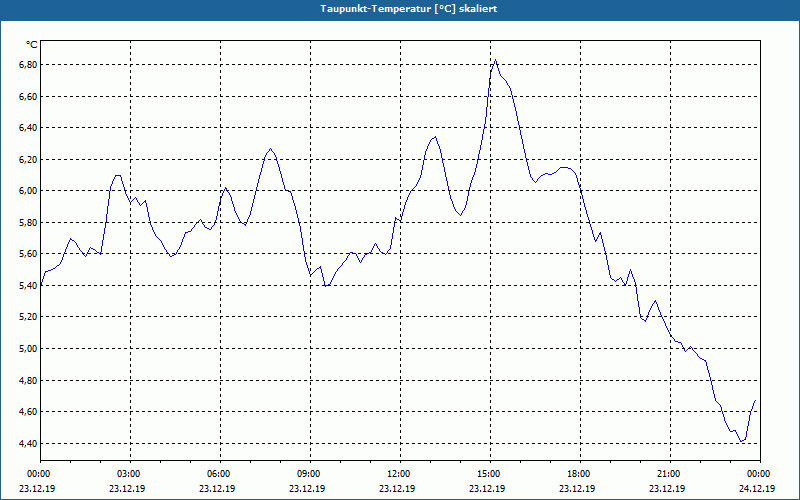Click the 6,20 y-axis label
Viewport: 800px width, 500px height.
point(28,160)
